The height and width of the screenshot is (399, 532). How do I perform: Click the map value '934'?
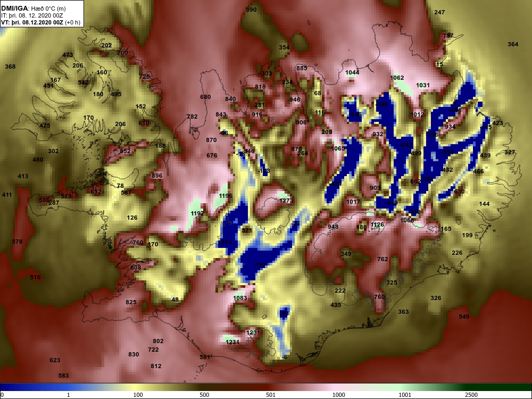(450, 127)
